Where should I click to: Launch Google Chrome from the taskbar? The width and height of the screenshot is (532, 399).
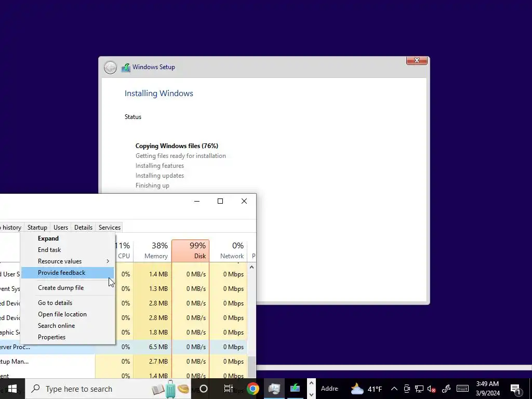tap(253, 389)
